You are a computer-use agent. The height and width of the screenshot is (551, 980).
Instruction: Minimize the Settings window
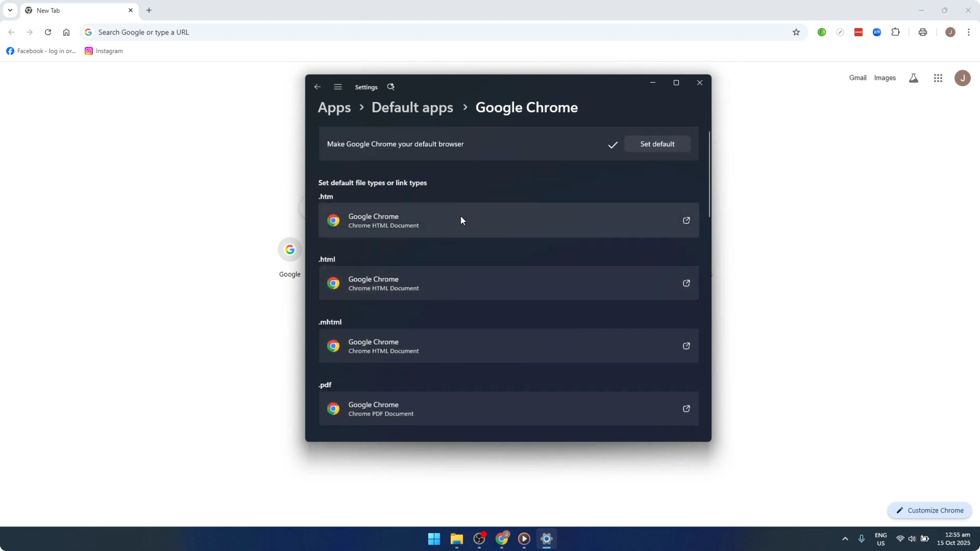pyautogui.click(x=653, y=83)
